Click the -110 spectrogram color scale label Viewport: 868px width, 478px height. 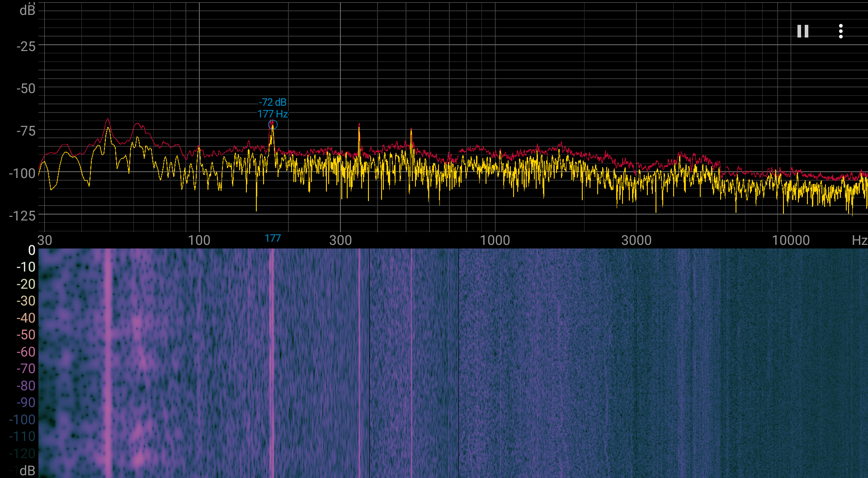[22, 436]
